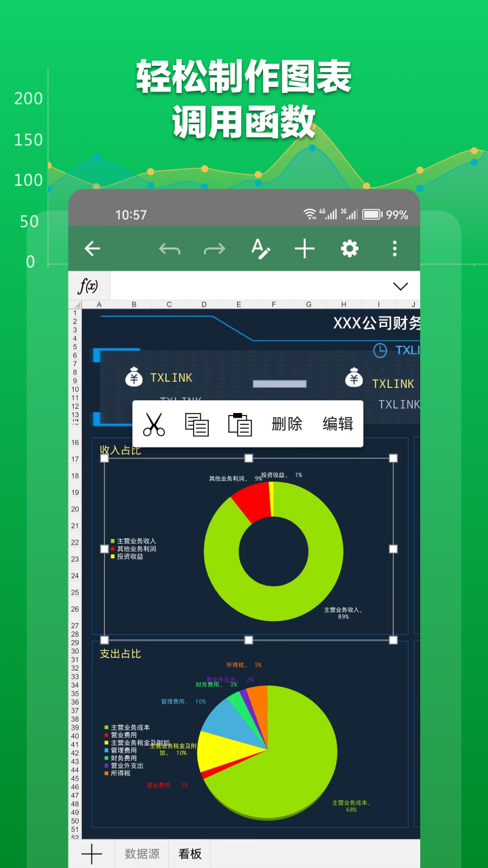Expand the formula bar chevron
The height and width of the screenshot is (868, 488).
coord(401,286)
